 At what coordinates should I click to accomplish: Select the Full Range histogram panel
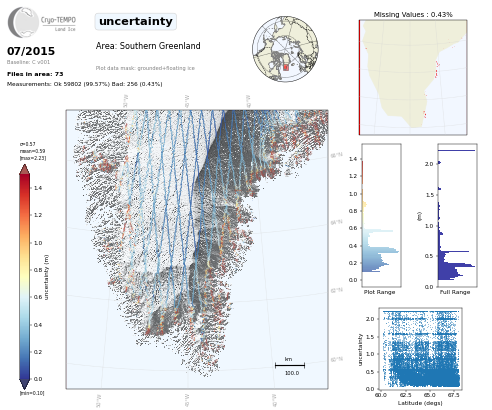(x=457, y=215)
